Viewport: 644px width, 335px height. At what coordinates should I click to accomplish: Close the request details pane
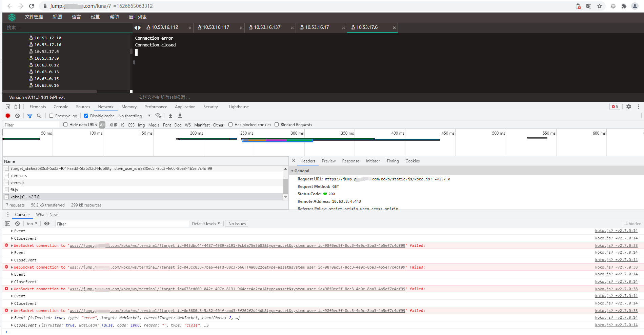294,161
